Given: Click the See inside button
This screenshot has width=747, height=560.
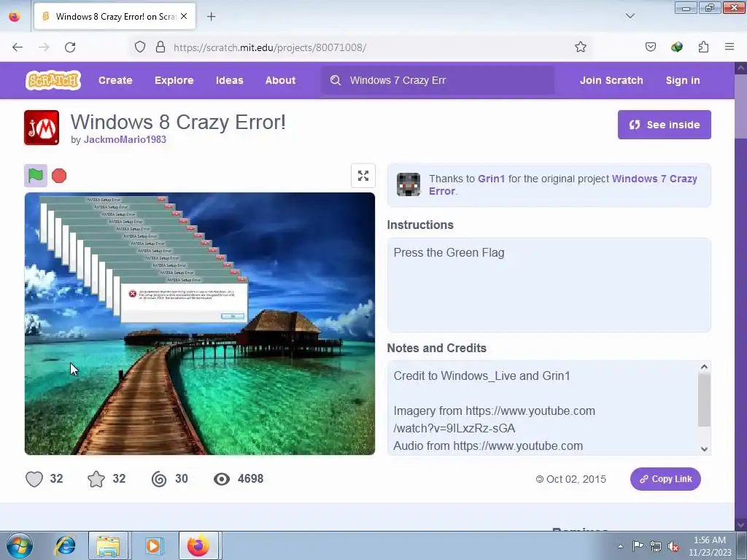Looking at the screenshot, I should [664, 125].
